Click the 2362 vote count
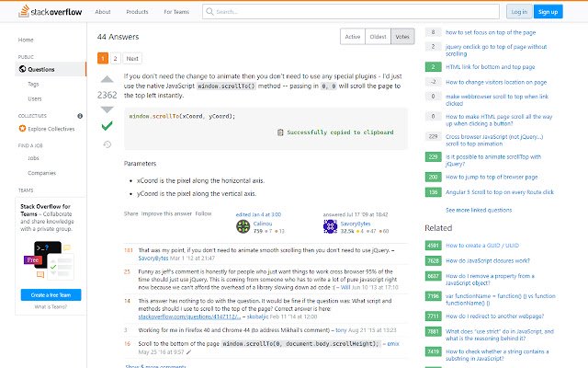The image size is (588, 368). (x=107, y=95)
